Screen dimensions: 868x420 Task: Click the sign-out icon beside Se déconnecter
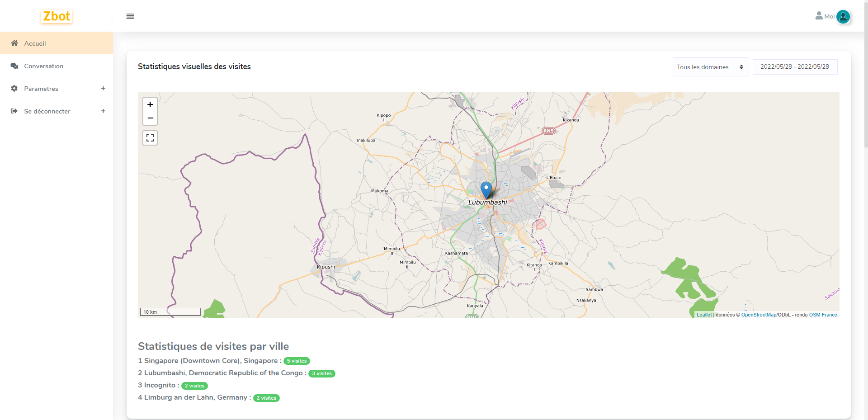pyautogui.click(x=14, y=111)
